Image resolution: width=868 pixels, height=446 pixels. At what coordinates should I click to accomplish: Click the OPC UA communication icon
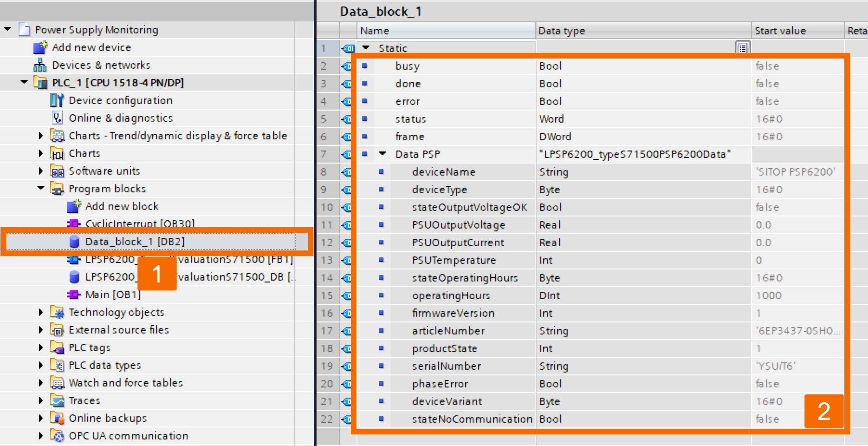[x=57, y=436]
